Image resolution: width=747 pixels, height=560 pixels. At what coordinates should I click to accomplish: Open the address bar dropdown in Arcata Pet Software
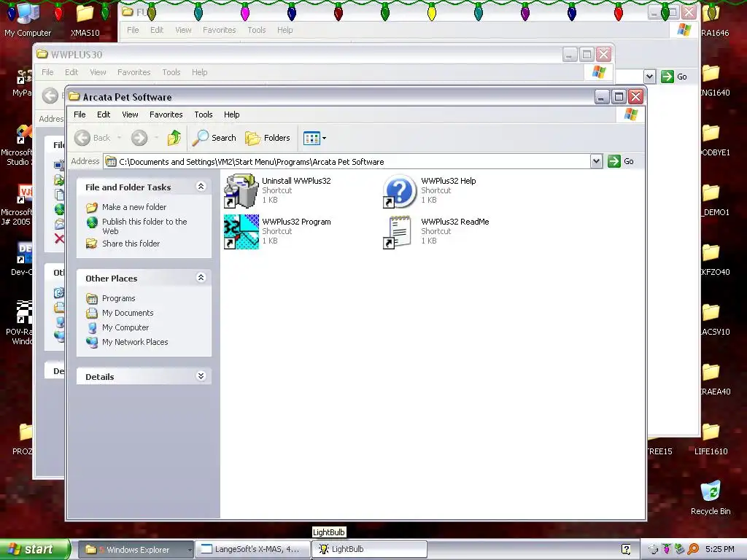click(596, 161)
